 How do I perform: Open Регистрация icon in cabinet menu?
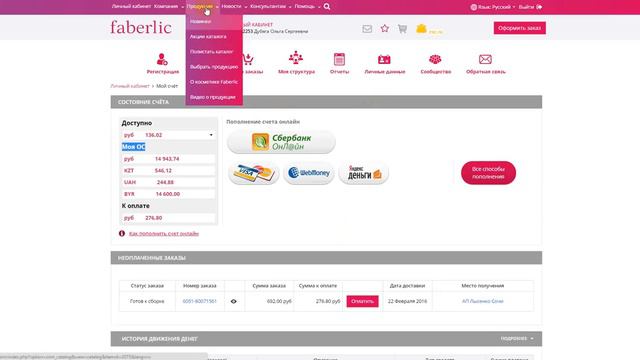pos(162,60)
